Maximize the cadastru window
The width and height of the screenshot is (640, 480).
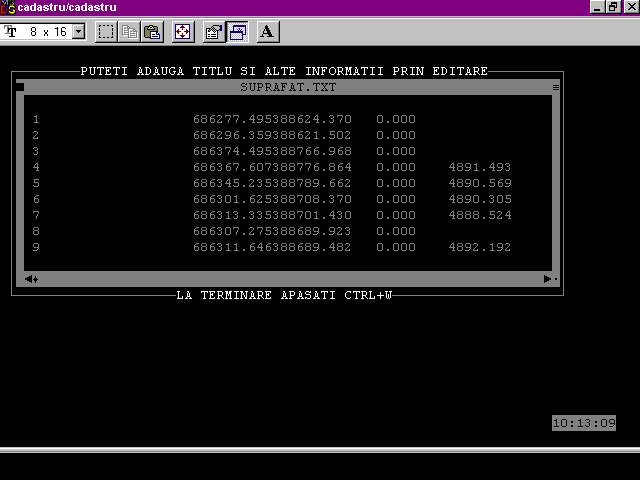[x=613, y=8]
